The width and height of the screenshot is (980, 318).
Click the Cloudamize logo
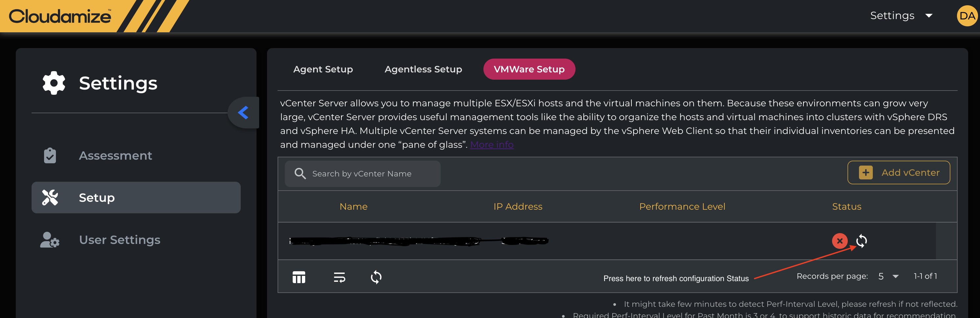pyautogui.click(x=60, y=16)
